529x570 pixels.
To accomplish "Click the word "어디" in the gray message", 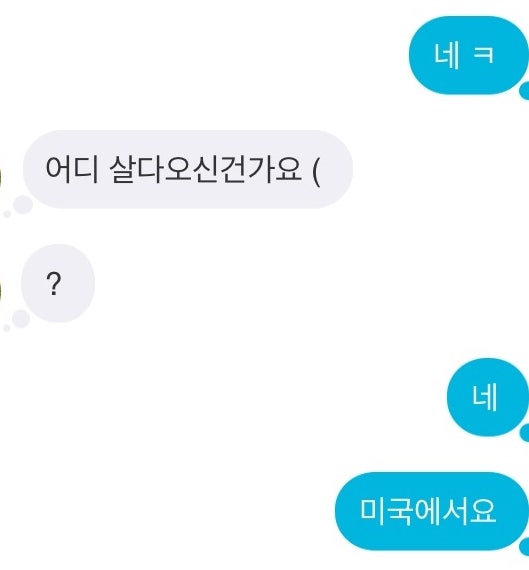I will [72, 169].
